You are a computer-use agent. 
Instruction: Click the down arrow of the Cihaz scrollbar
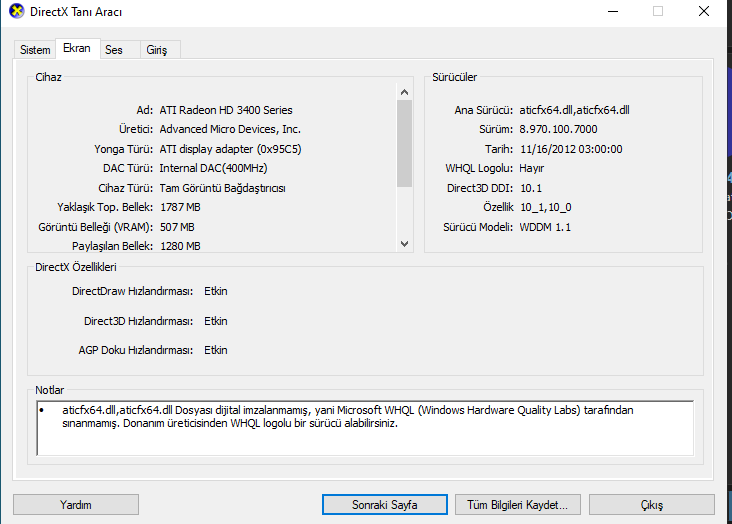(404, 244)
